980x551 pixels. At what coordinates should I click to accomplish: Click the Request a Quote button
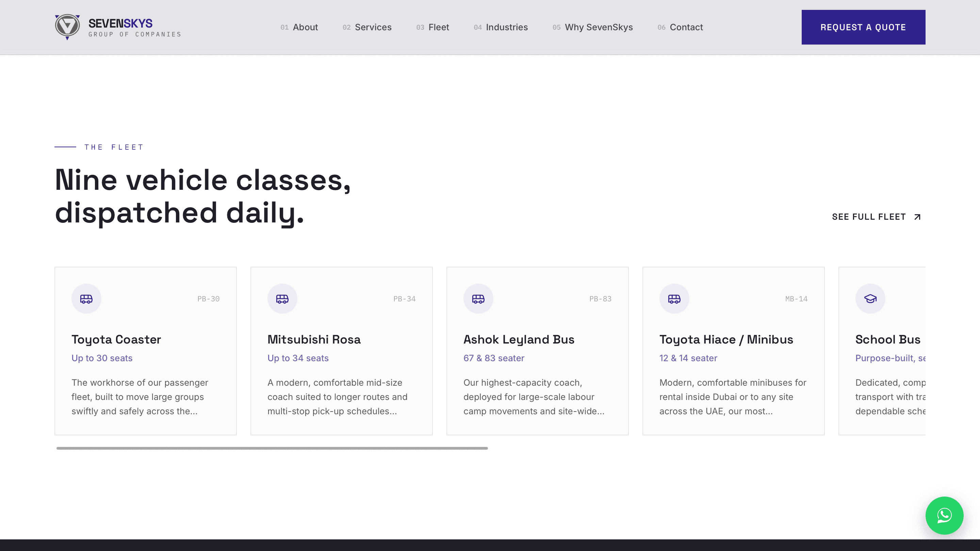click(863, 27)
